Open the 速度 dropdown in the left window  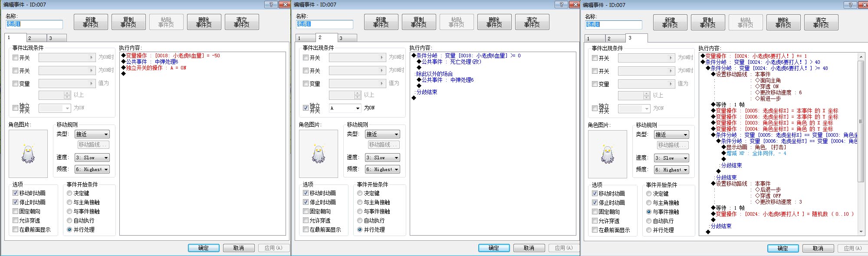pos(92,158)
